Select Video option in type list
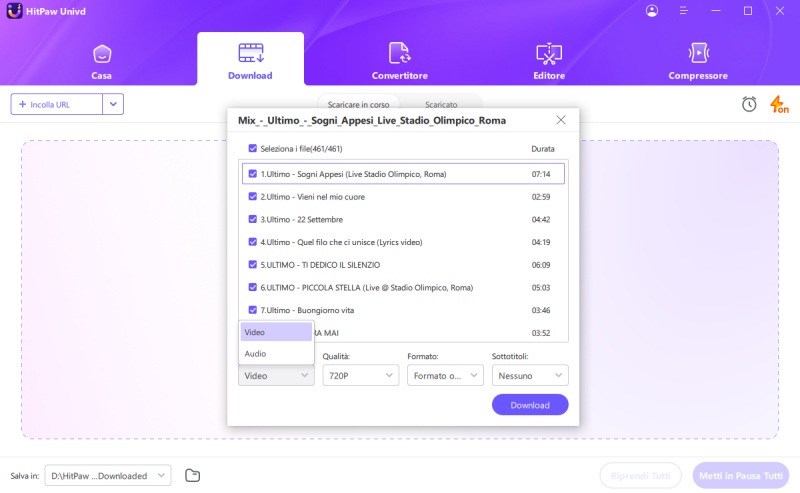Image resolution: width=800 pixels, height=493 pixels. coord(276,332)
